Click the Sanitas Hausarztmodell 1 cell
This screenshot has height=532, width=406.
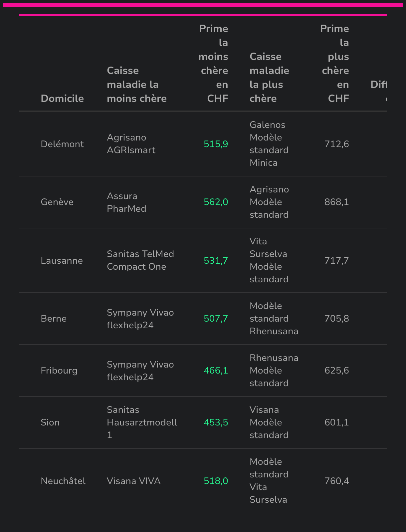[141, 422]
